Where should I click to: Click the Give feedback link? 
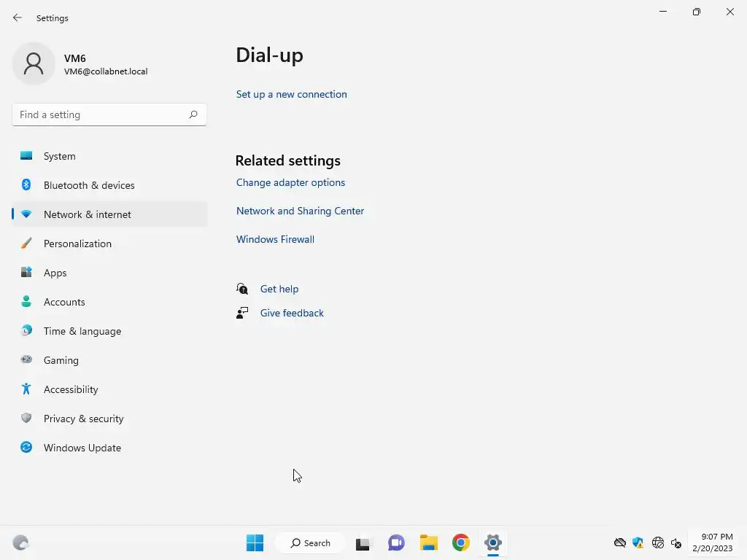[292, 313]
